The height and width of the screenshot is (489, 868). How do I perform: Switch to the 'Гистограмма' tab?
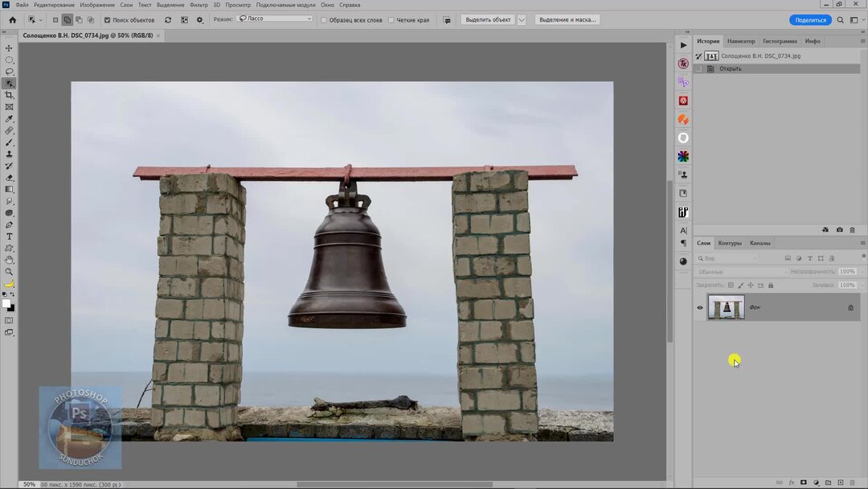[780, 41]
